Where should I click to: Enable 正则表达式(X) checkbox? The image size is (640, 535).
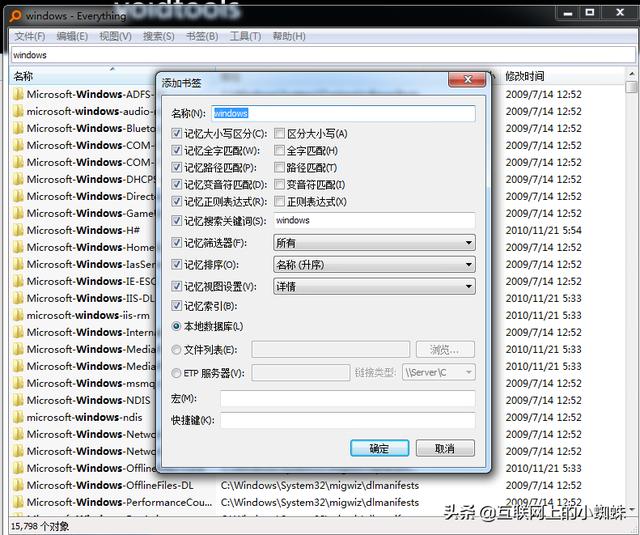point(279,201)
